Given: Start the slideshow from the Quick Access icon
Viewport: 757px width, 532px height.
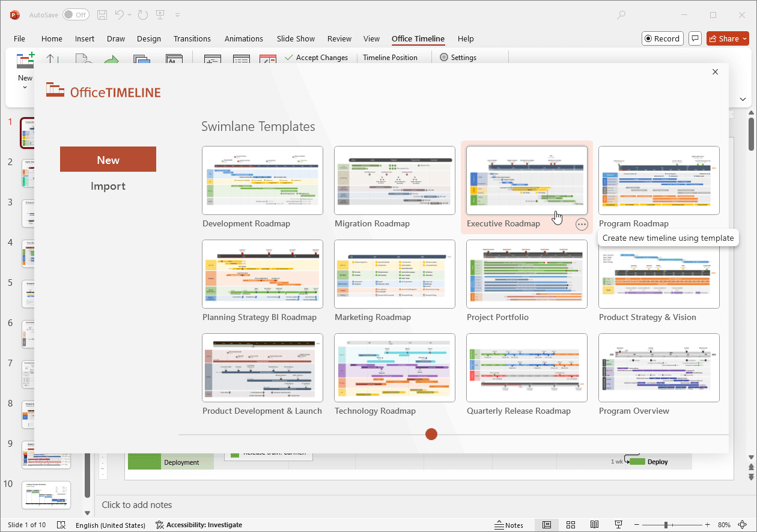Looking at the screenshot, I should [160, 15].
